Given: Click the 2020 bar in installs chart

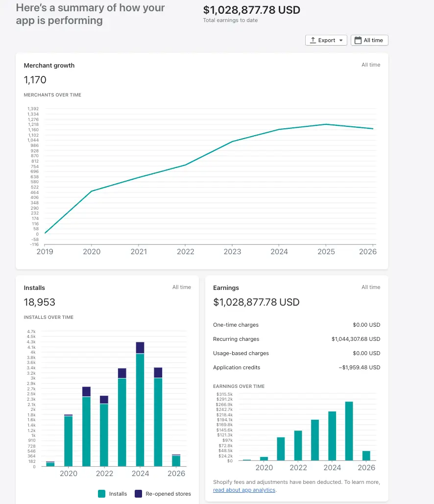Looking at the screenshot, I should [x=68, y=441].
